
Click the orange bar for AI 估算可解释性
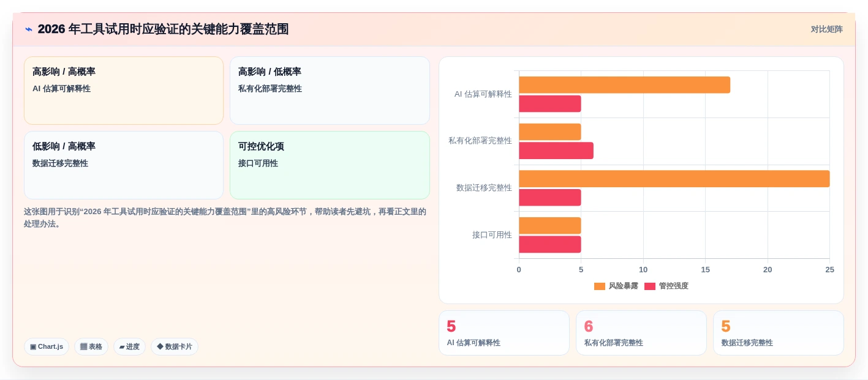[624, 85]
